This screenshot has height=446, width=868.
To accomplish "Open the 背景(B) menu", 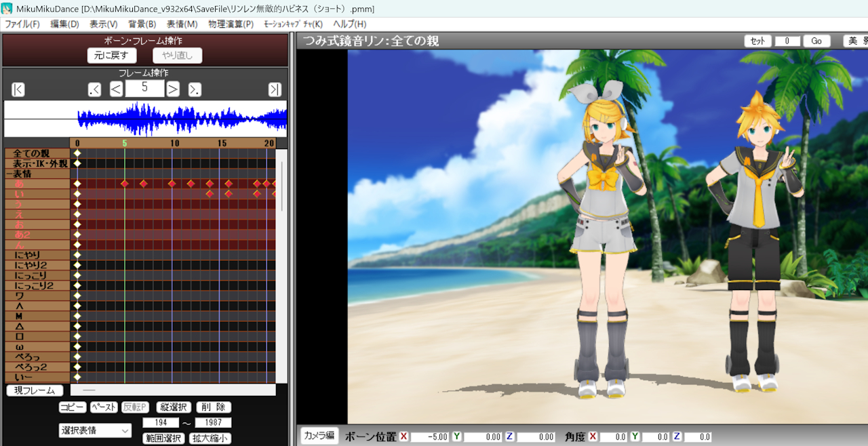I will click(x=142, y=24).
